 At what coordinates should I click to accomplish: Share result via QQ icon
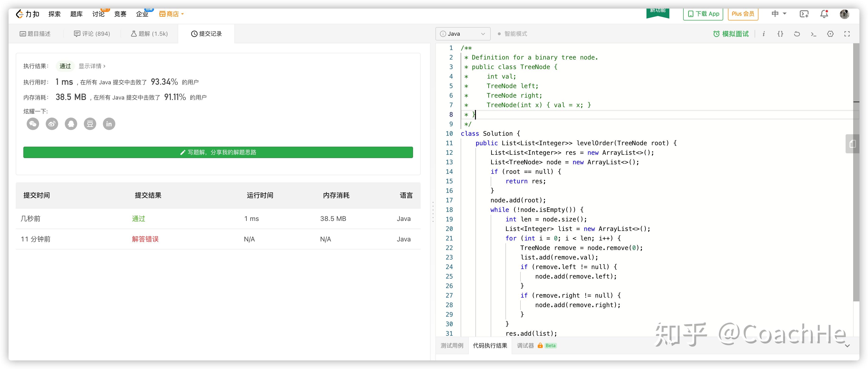coord(71,124)
